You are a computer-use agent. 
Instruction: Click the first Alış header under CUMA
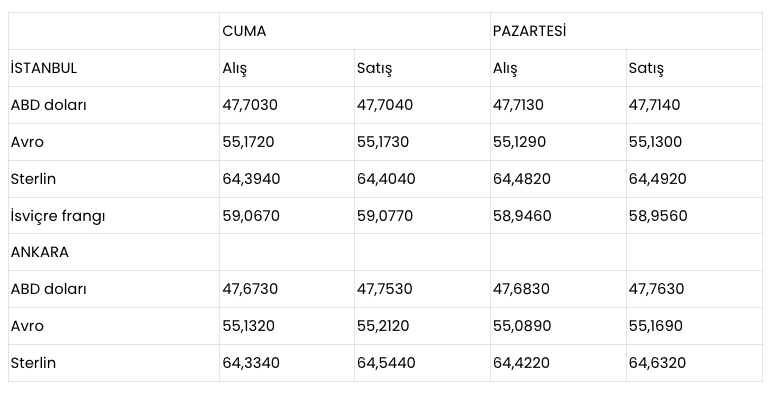234,68
